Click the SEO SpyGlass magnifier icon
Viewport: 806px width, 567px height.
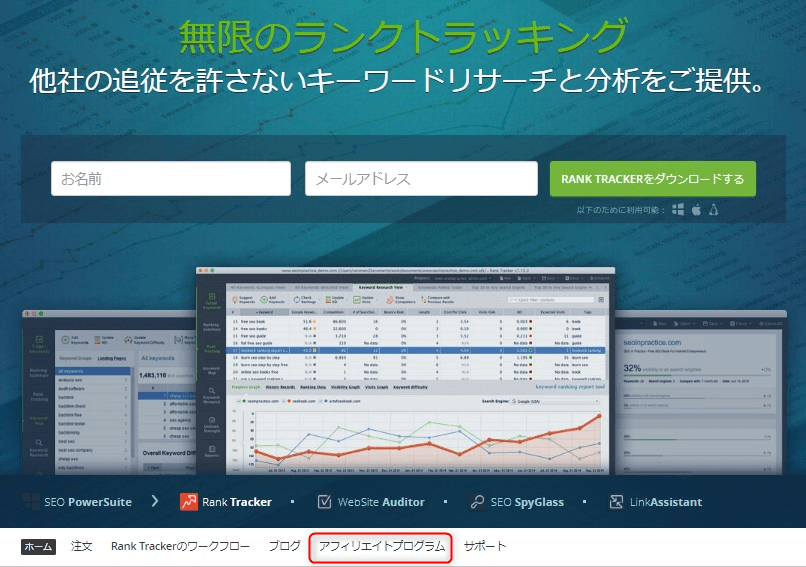point(477,501)
